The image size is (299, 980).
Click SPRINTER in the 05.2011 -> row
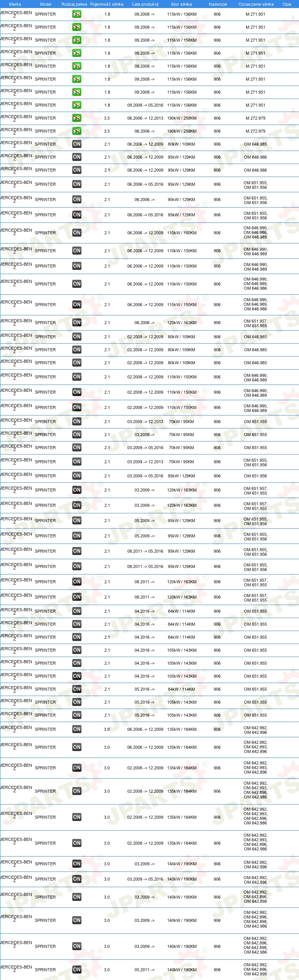coord(45,970)
